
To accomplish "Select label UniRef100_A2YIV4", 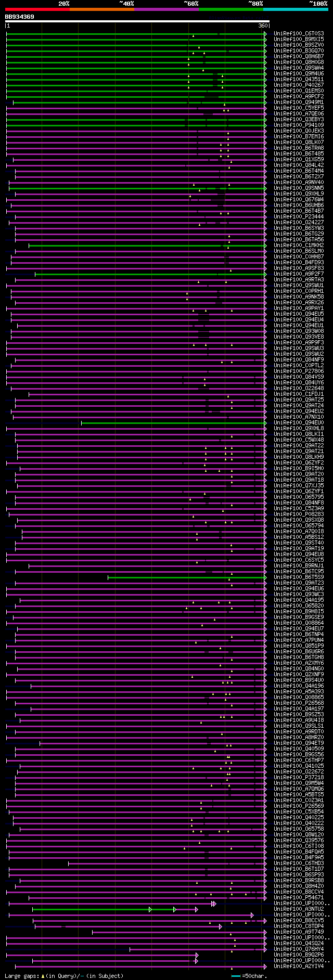I will 299,966.
